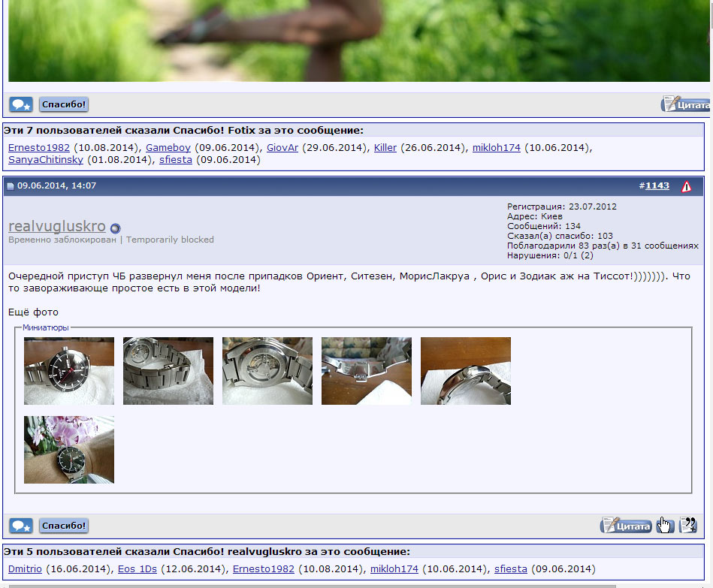Click online status icon next to realvugluskro
Image resolution: width=713 pixels, height=588 pixels.
(116, 228)
